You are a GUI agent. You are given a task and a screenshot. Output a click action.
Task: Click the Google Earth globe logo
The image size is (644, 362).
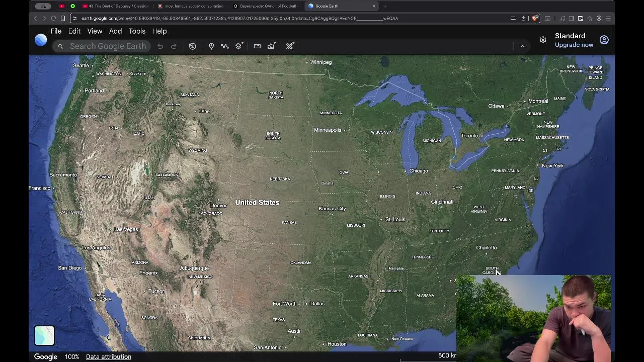pyautogui.click(x=41, y=40)
